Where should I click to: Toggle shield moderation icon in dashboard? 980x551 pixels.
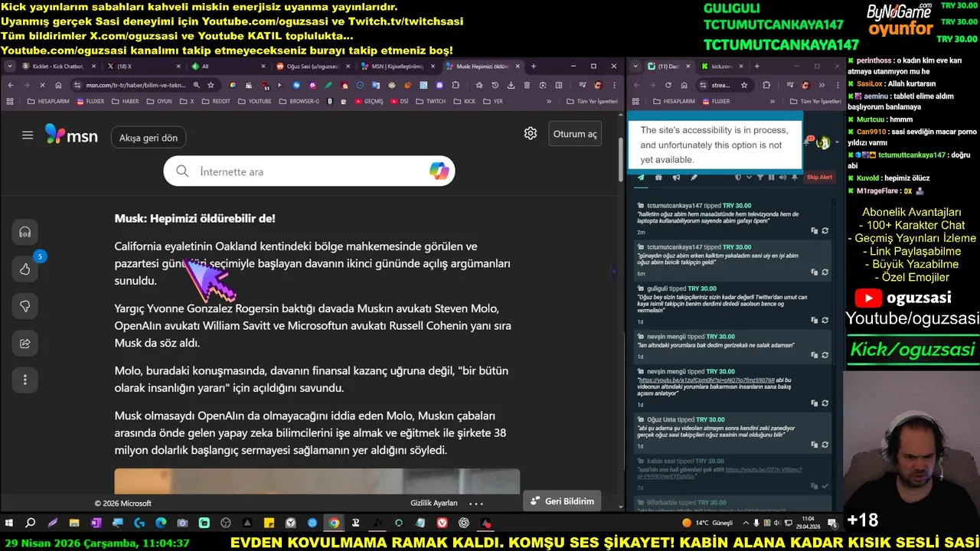[x=738, y=178]
